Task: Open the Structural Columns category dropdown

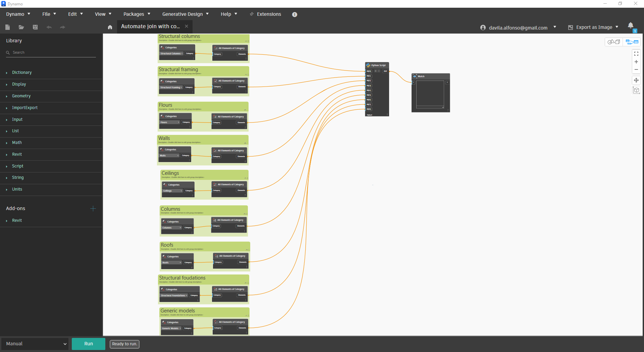Action: coord(171,54)
